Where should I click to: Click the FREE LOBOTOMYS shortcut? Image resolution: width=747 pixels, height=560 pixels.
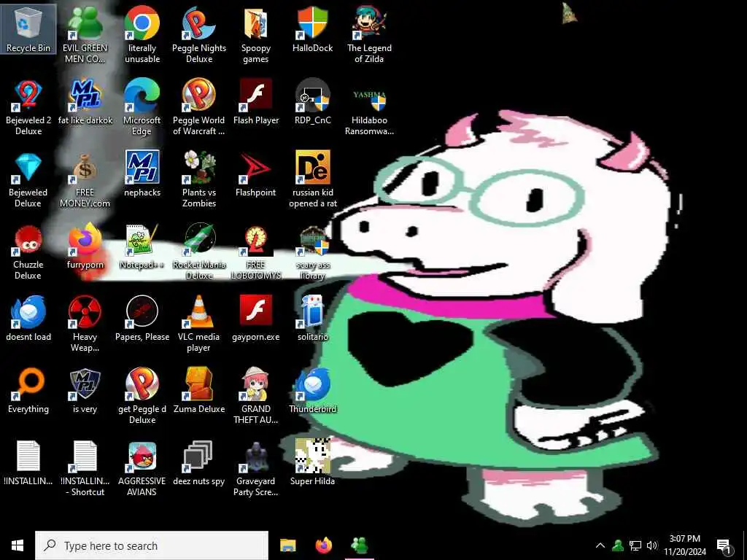click(256, 252)
